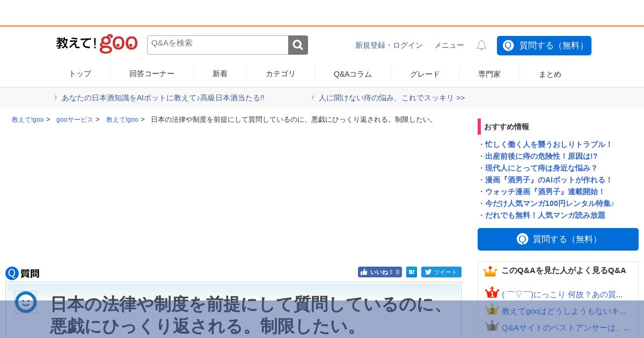This screenshot has width=644, height=338.
Task: Open 新規登録・ログイン link
Action: coord(389,45)
